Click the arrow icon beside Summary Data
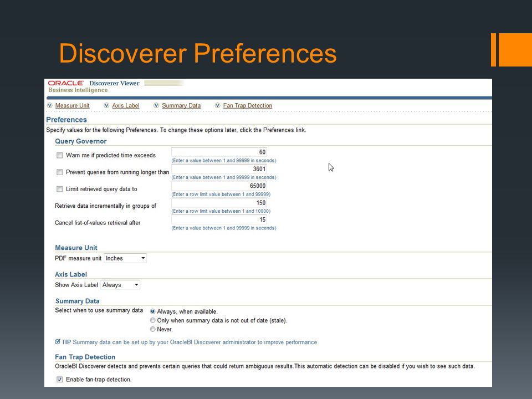Screen dimensions: 532x399 point(156,105)
